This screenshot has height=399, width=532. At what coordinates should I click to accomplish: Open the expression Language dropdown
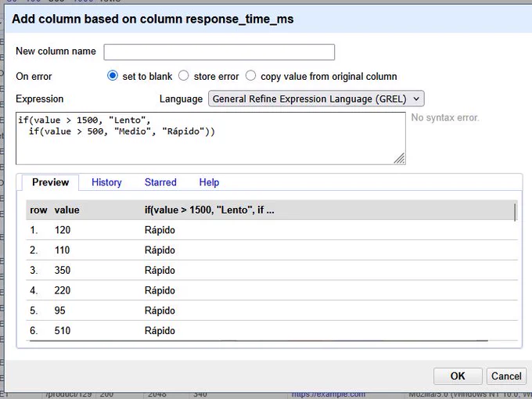click(316, 99)
